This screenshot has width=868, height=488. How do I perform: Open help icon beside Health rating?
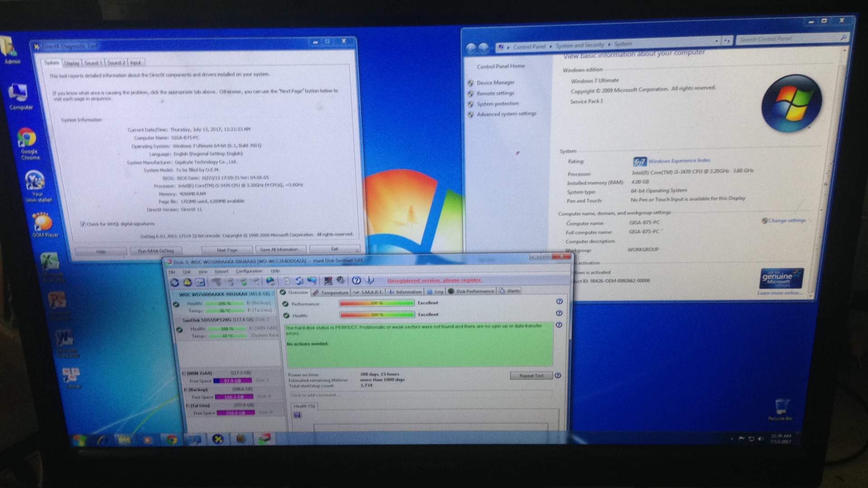[559, 313]
